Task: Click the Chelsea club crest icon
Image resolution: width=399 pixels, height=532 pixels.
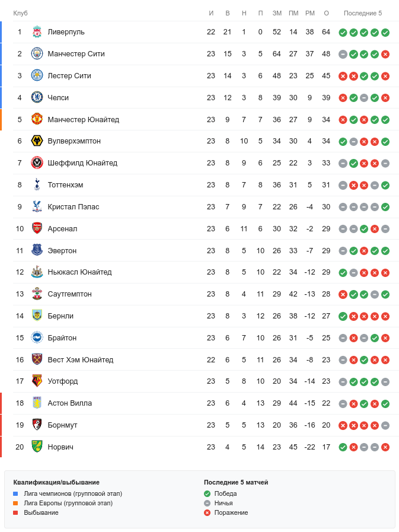Action: (x=37, y=98)
